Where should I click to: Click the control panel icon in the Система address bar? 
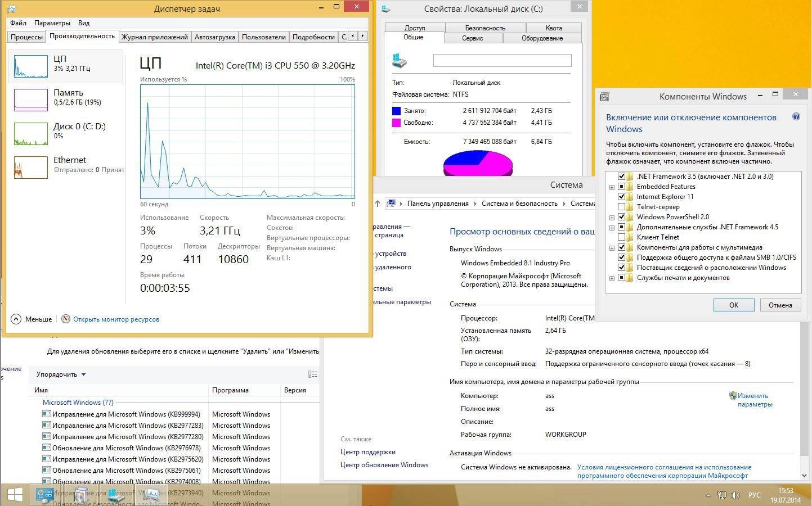coord(392,204)
